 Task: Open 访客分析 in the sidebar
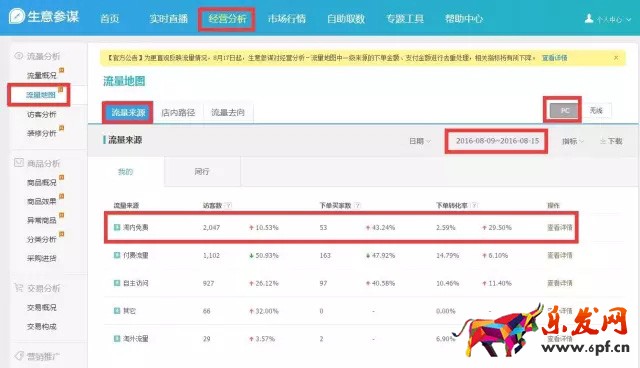tap(42, 115)
